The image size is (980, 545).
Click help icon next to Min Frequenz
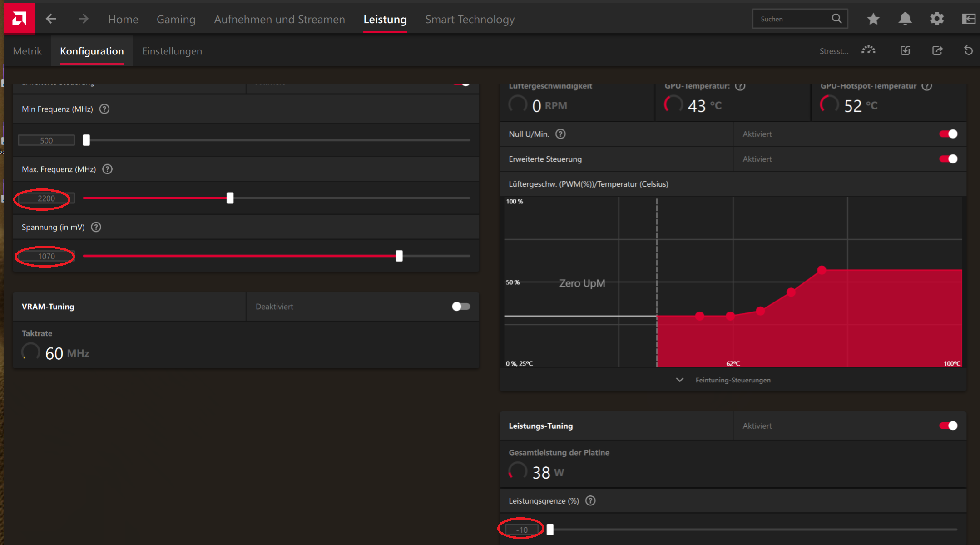click(104, 109)
